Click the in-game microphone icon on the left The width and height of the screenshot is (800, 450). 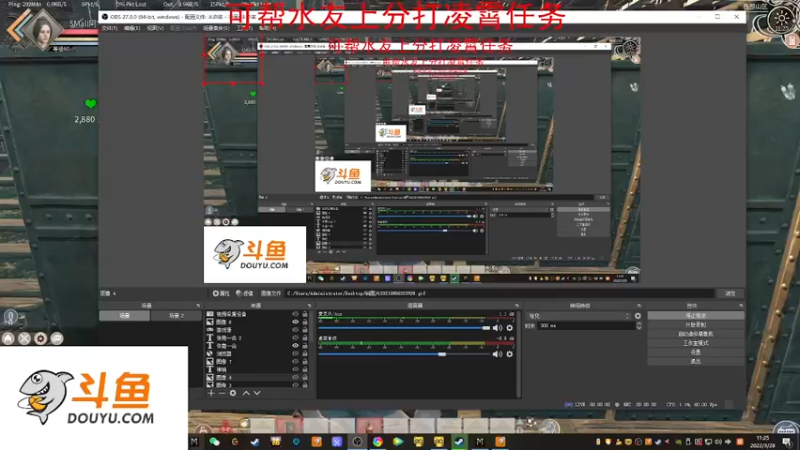[11, 317]
